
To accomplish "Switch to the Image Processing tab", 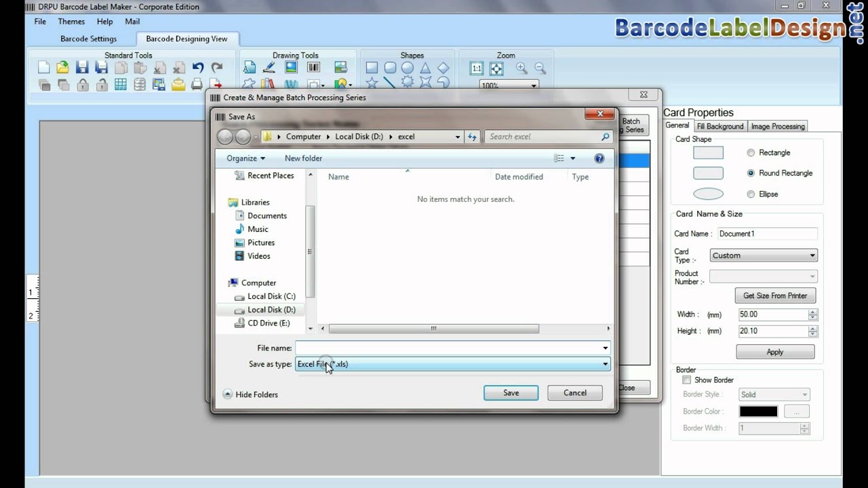I will [778, 126].
